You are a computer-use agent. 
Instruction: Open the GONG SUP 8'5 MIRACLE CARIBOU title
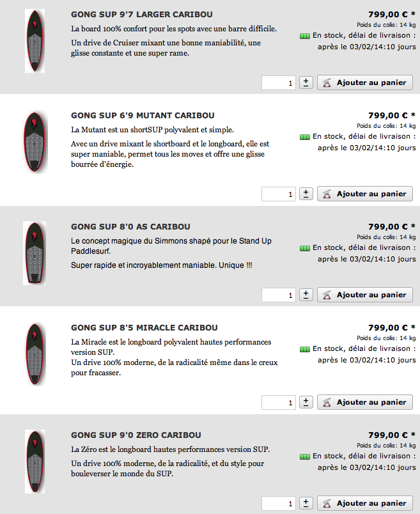[x=144, y=327]
